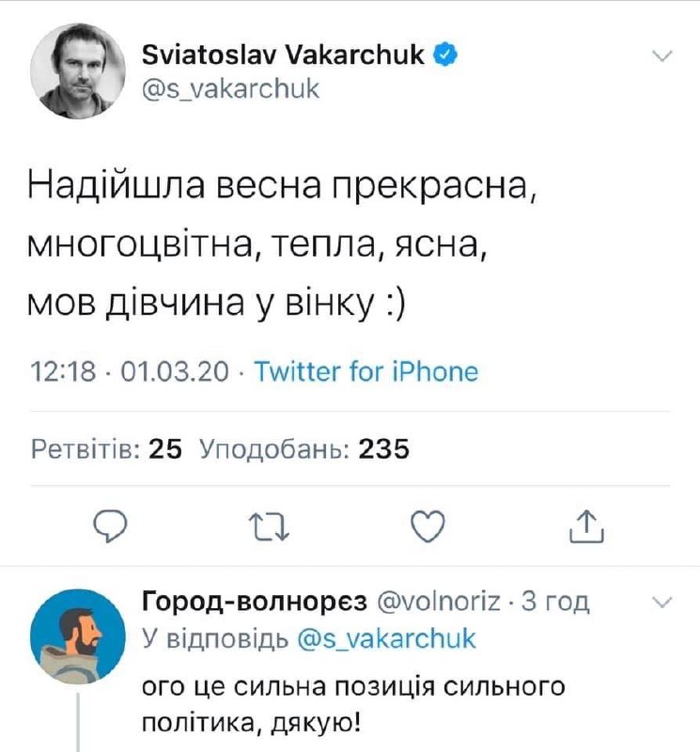The width and height of the screenshot is (700, 752).
Task: Open the Twitter for iPhone source link
Action: point(366,372)
